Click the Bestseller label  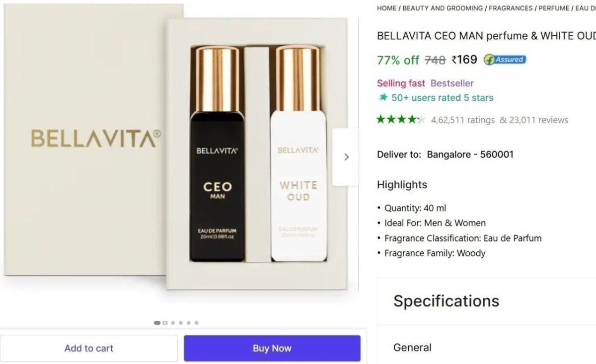point(452,83)
